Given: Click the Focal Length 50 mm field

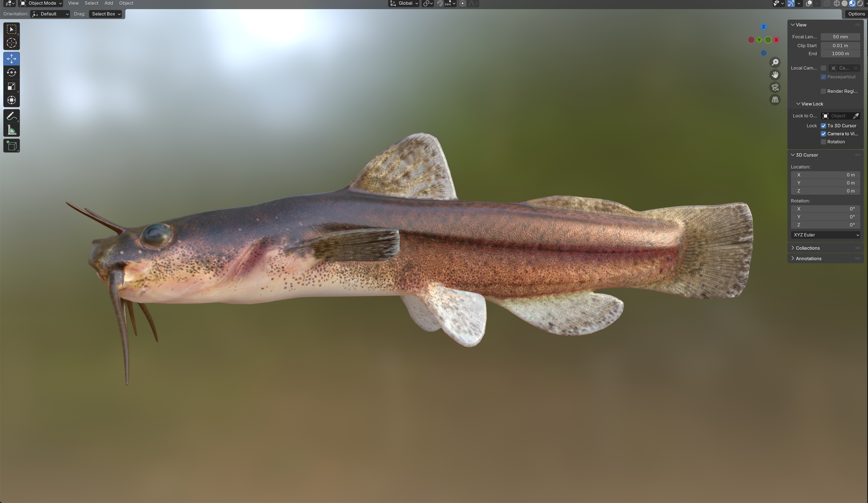Looking at the screenshot, I should 840,37.
